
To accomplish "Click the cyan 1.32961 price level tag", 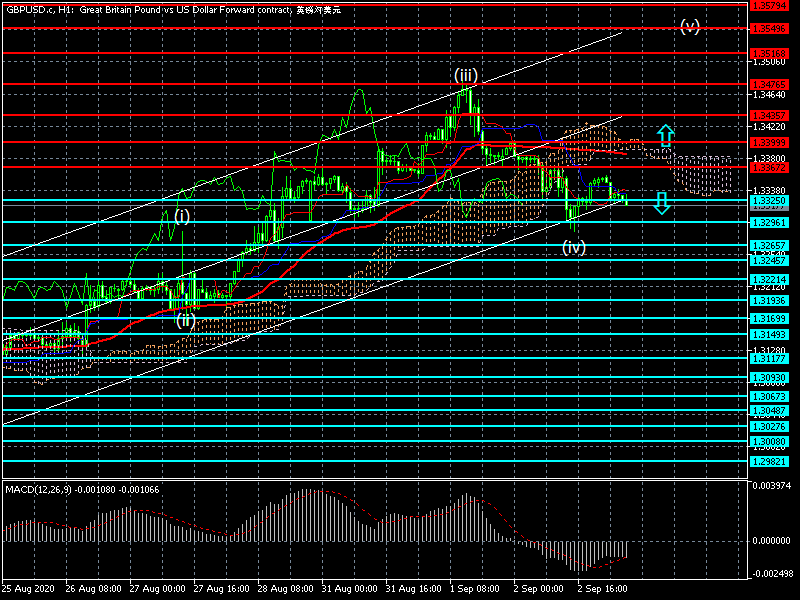I will point(769,222).
